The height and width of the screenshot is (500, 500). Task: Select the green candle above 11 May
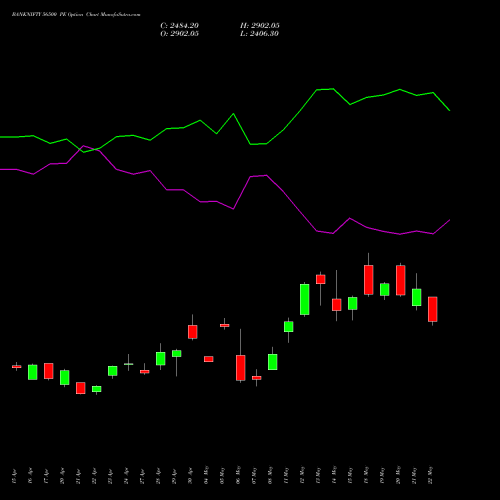pyautogui.click(x=289, y=327)
